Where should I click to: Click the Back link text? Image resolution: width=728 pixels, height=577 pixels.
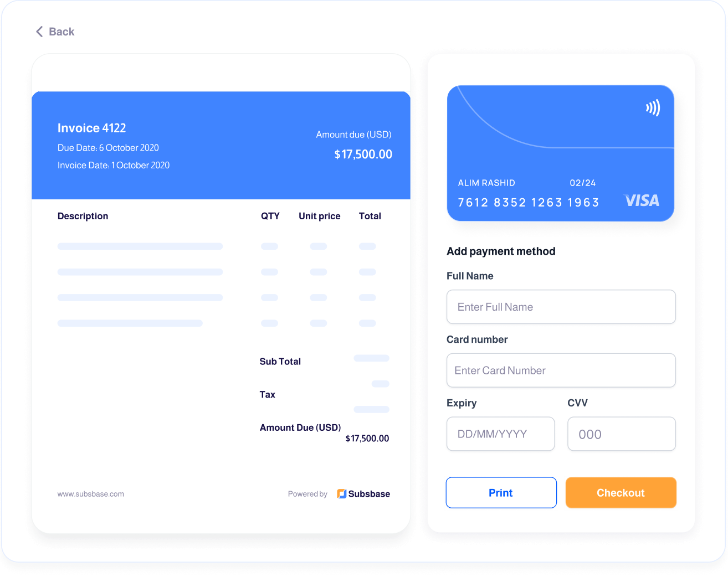point(61,32)
